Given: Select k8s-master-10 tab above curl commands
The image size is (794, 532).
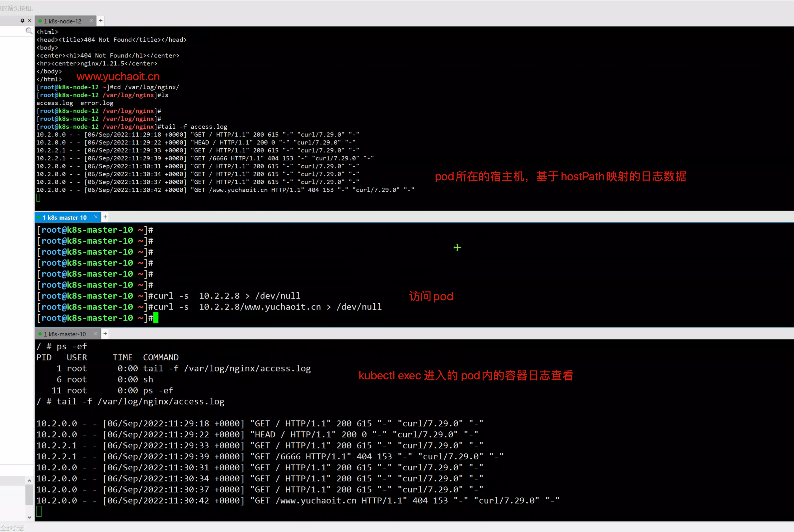Looking at the screenshot, I should (x=64, y=217).
